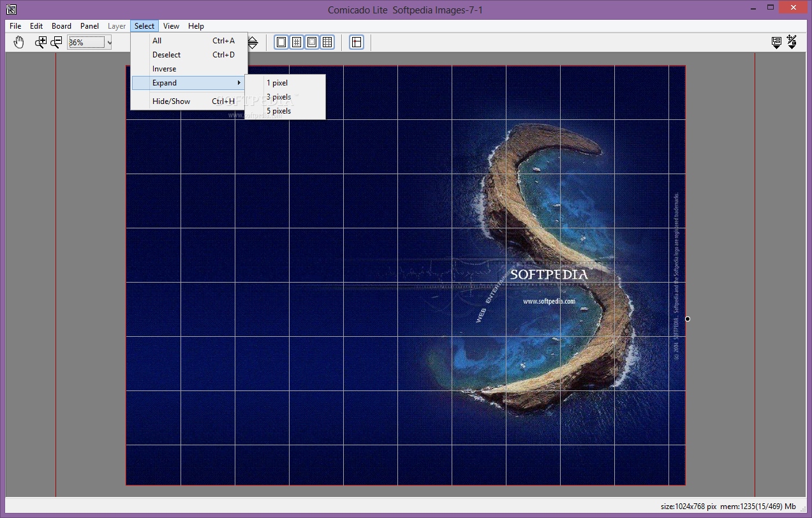This screenshot has width=812, height=518.
Task: Open the Expand submenu entry
Action: click(x=189, y=83)
